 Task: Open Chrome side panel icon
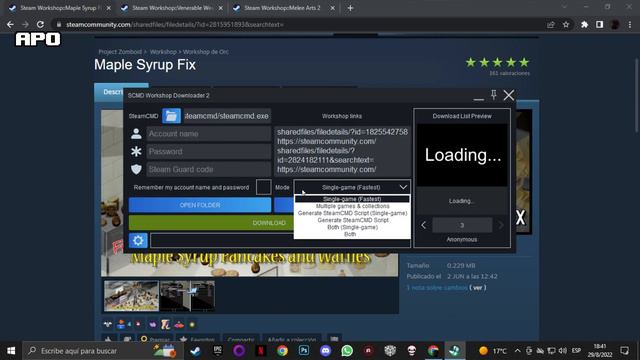pyautogui.click(x=600, y=24)
